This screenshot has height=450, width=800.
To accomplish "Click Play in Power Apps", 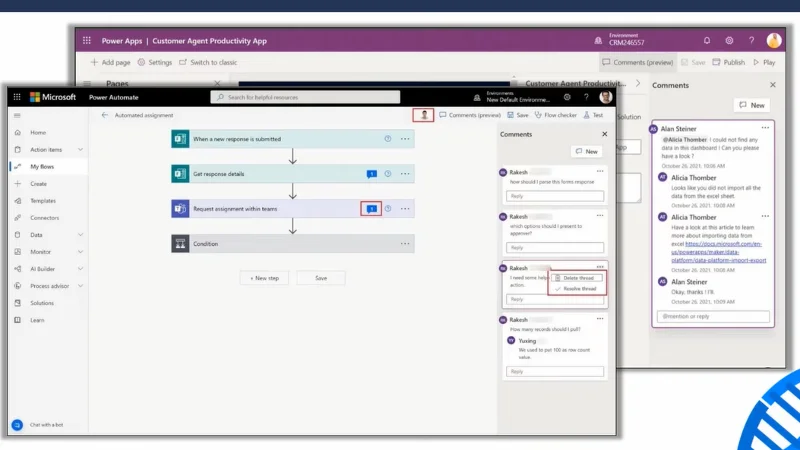I will pos(764,62).
